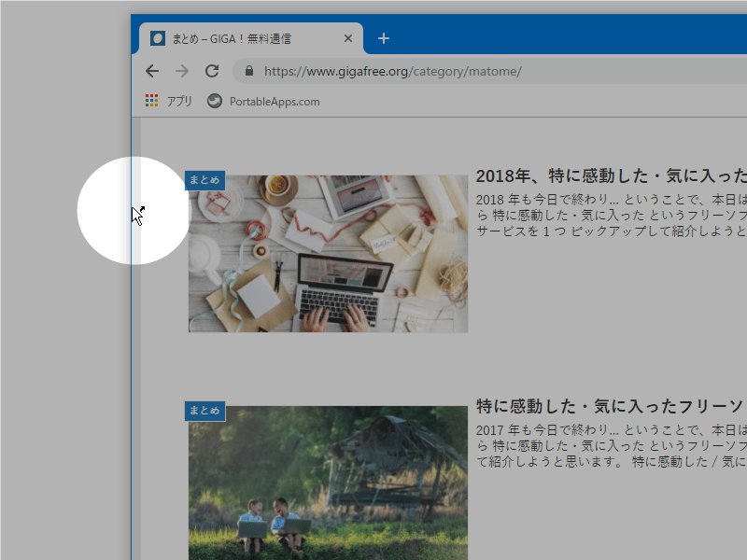This screenshot has height=560, width=747.
Task: Open the children with laptops thumbnail
Action: click(329, 483)
